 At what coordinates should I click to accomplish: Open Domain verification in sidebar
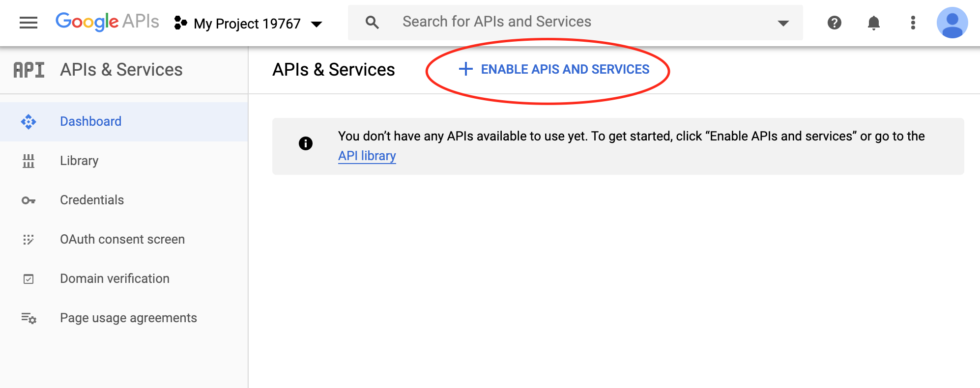point(124,279)
